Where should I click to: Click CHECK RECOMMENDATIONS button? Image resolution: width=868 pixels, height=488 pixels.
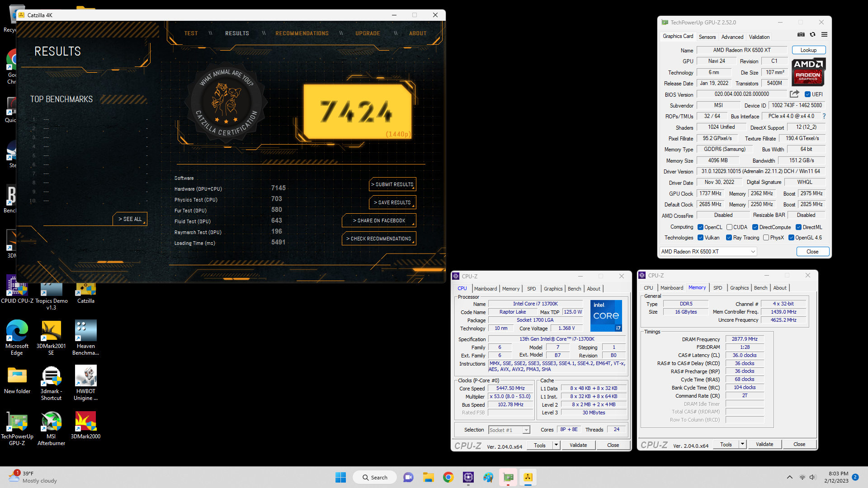click(x=379, y=239)
